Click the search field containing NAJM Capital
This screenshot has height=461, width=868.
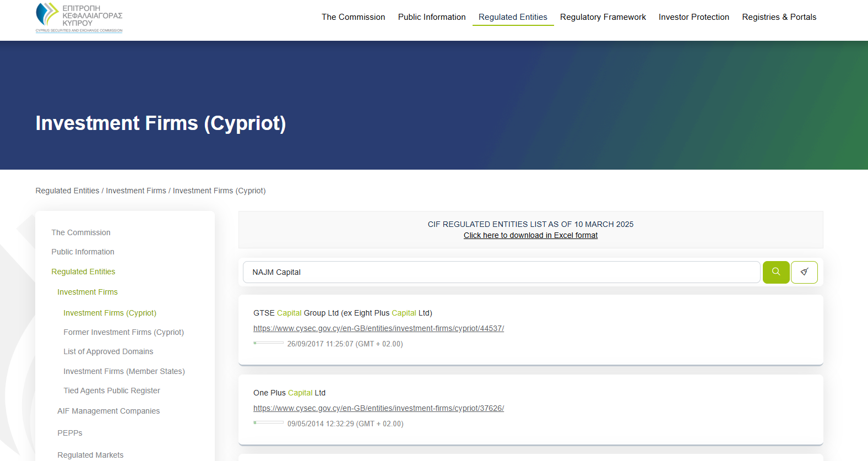pyautogui.click(x=501, y=272)
